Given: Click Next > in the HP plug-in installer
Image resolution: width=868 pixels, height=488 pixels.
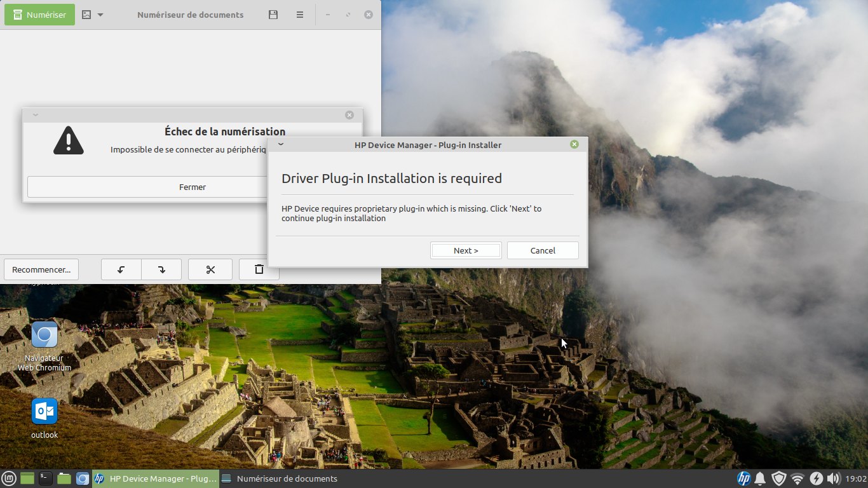Looking at the screenshot, I should tap(466, 250).
